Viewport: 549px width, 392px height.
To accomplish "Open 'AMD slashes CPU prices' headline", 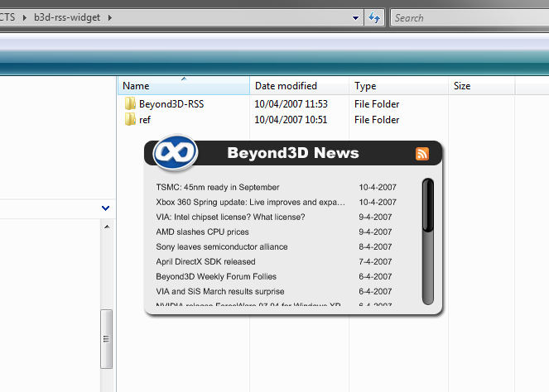I will click(x=202, y=232).
